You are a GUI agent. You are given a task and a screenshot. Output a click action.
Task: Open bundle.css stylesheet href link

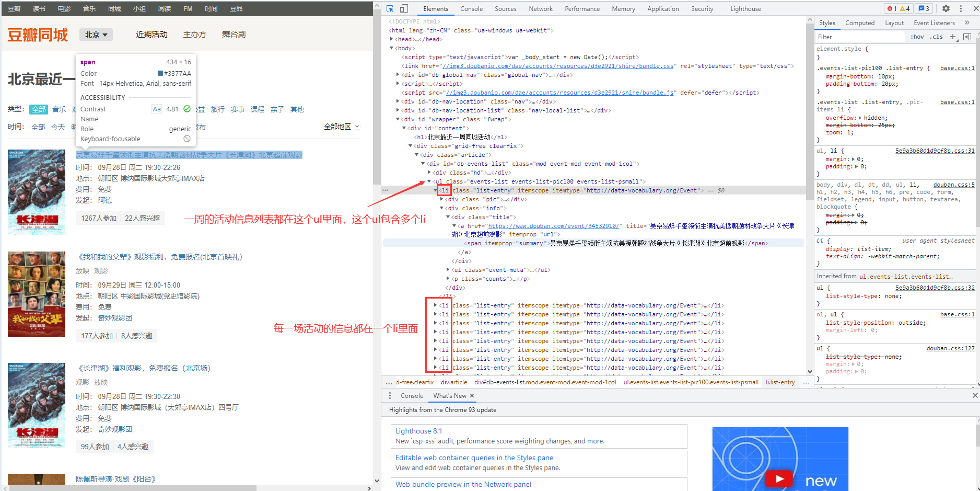point(558,66)
